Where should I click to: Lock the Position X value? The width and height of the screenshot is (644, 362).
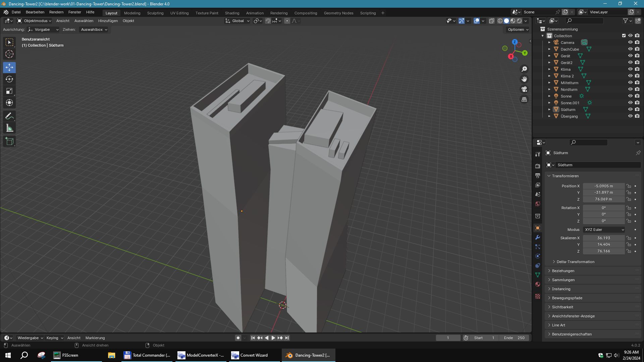pos(629,186)
